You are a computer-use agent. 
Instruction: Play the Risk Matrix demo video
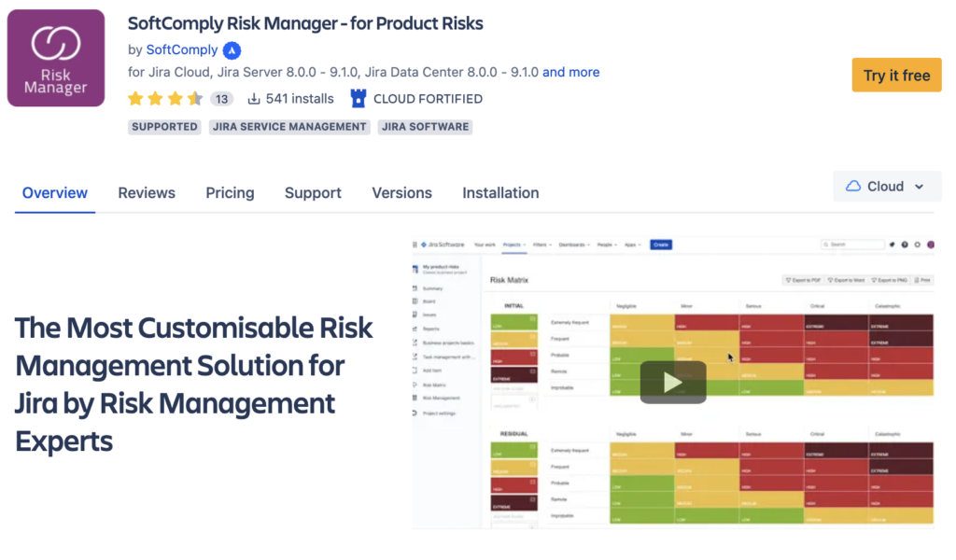click(x=673, y=382)
